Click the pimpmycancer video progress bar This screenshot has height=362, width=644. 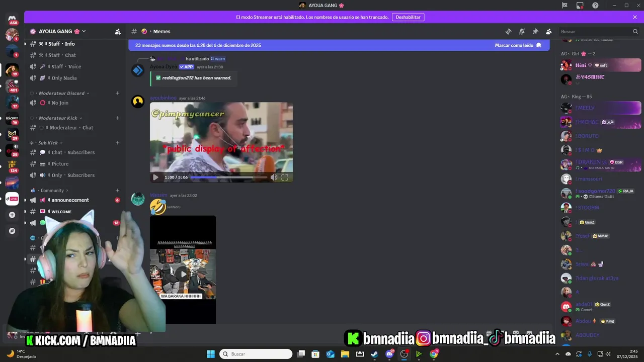[x=229, y=177]
